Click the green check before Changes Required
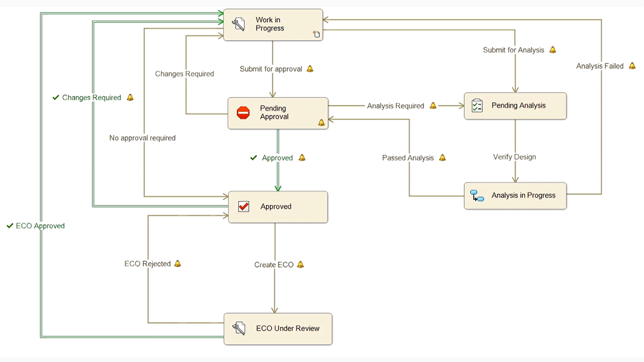Screen dimensions: 644x362 pos(56,98)
